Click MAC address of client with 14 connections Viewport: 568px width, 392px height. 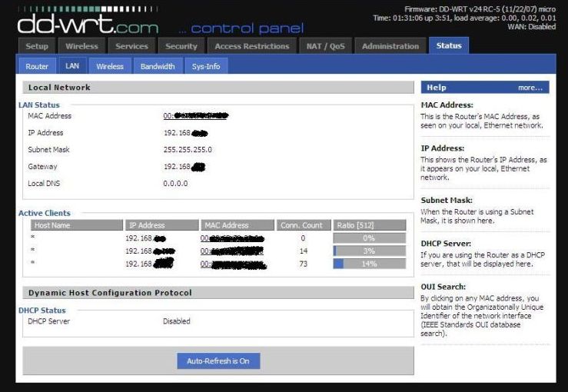pos(232,251)
